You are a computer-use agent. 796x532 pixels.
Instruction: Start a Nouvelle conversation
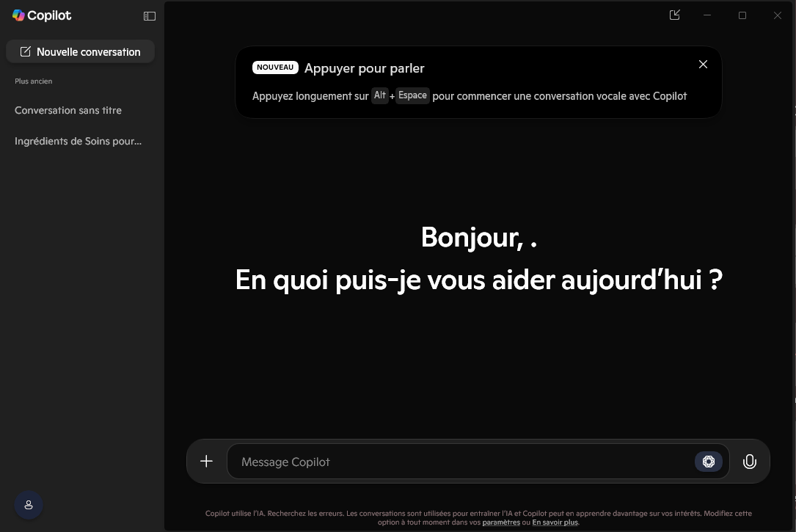(80, 52)
